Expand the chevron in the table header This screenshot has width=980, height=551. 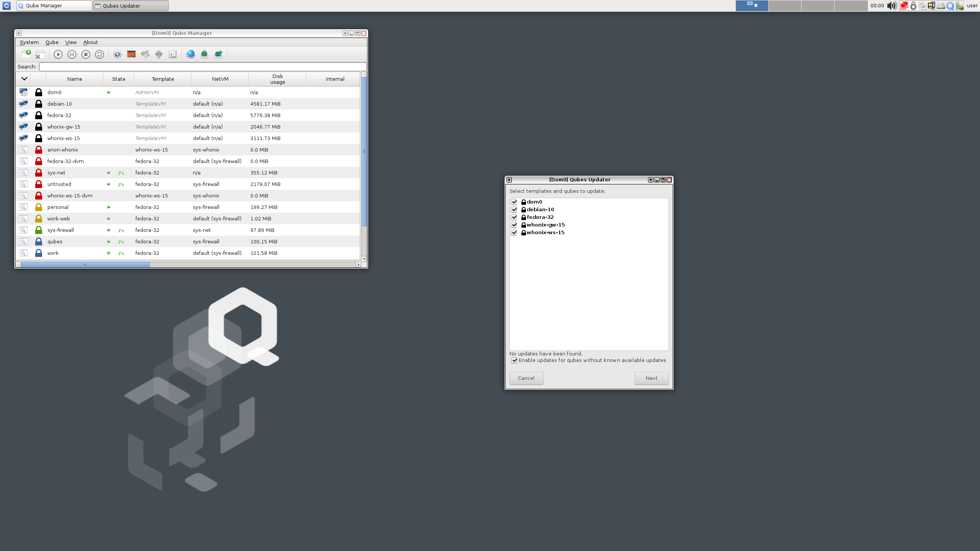point(24,78)
